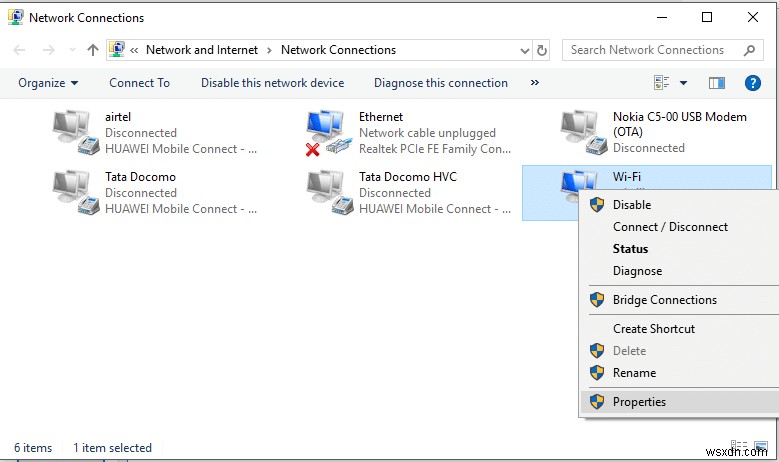Click the refresh address bar button
Screen dimensions: 779x462
click(542, 50)
